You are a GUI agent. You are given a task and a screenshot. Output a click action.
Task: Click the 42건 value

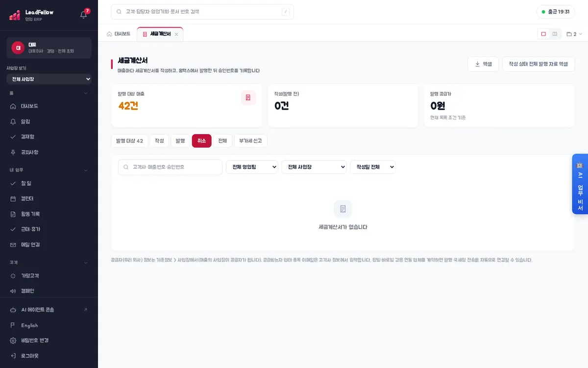(x=128, y=105)
